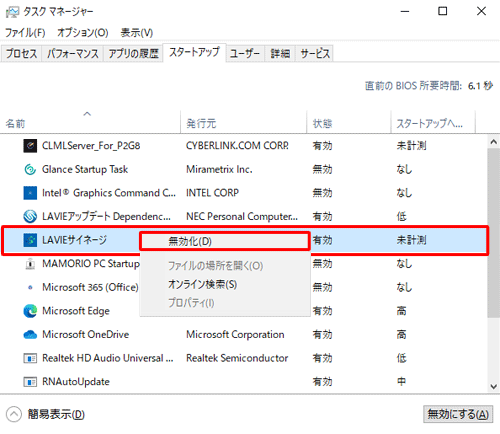This screenshot has width=500, height=434.
Task: Click publisher Microsoft Corporation
Action: [x=235, y=335]
